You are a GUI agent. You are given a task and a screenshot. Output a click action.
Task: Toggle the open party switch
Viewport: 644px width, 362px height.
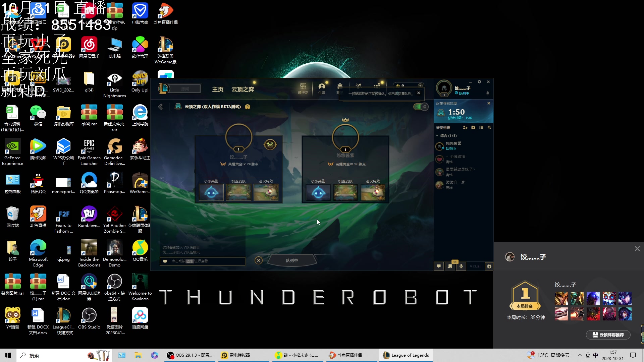421,107
